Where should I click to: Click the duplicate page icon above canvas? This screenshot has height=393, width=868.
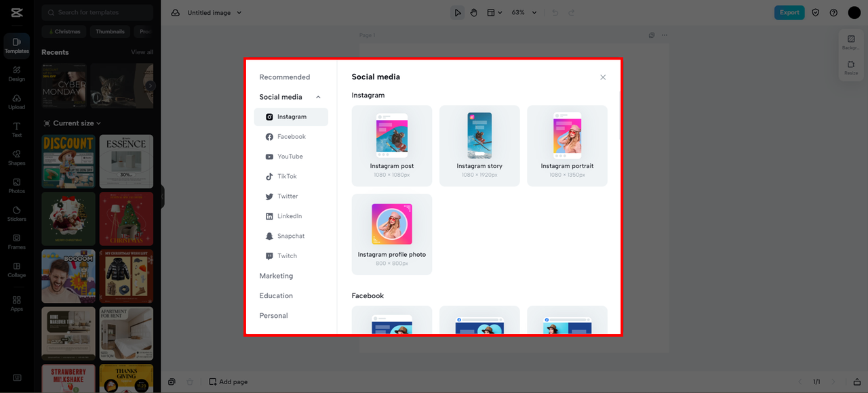652,35
